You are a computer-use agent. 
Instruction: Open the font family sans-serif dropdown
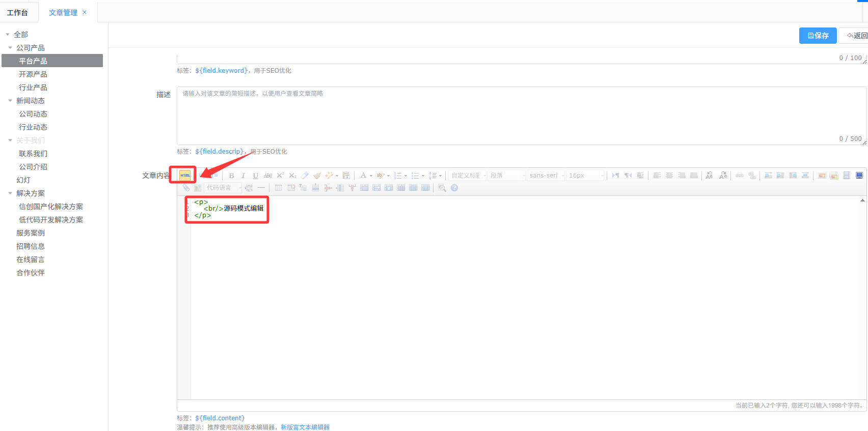546,176
